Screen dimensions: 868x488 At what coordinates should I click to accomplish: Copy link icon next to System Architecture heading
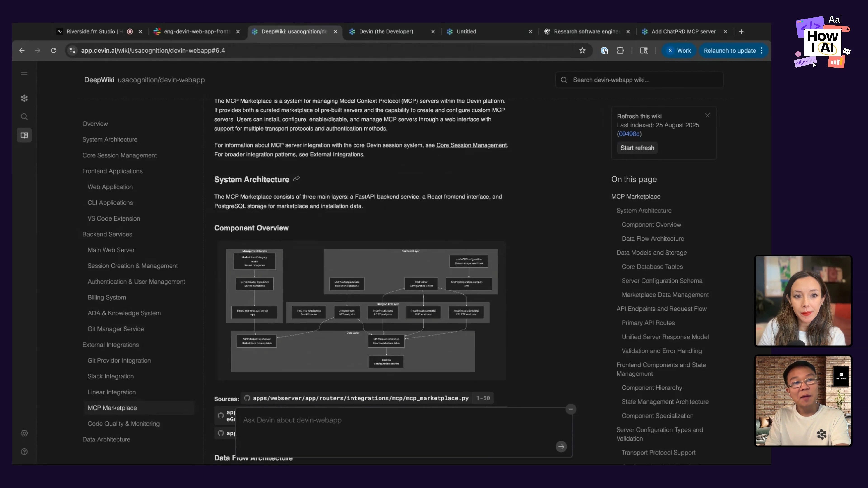[297, 179]
